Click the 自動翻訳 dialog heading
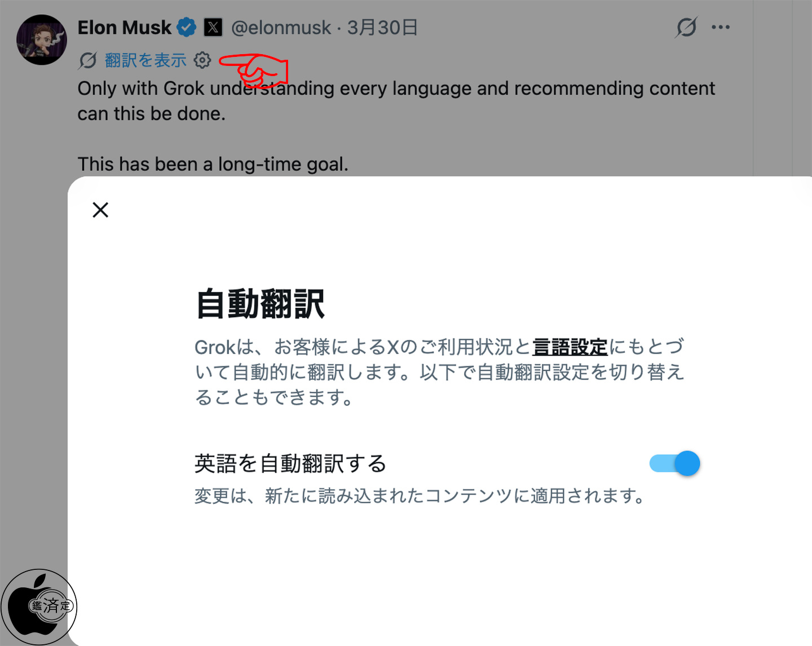 (x=261, y=304)
